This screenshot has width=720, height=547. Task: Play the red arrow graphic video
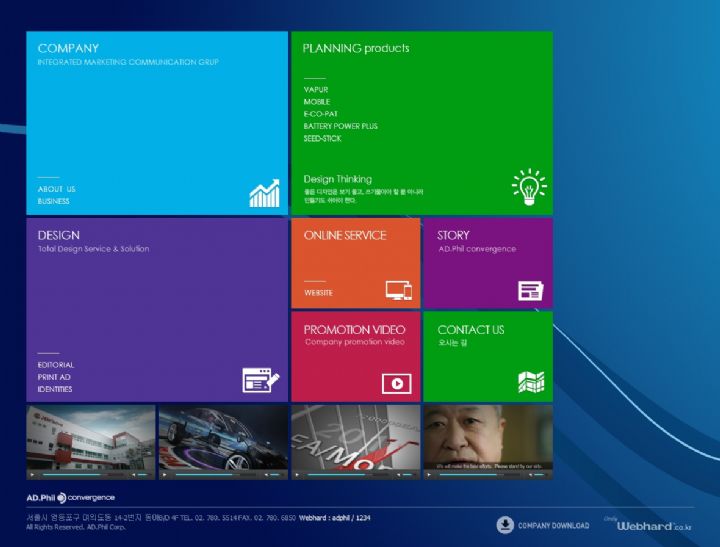pos(297,474)
